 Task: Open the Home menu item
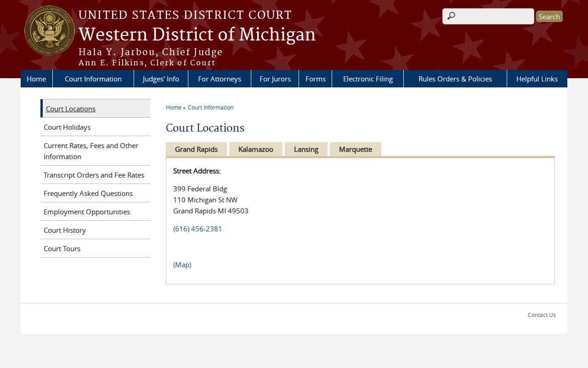click(36, 79)
